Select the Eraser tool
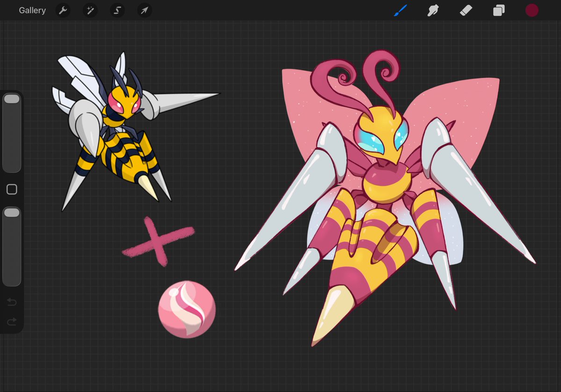The image size is (561, 392). (466, 10)
